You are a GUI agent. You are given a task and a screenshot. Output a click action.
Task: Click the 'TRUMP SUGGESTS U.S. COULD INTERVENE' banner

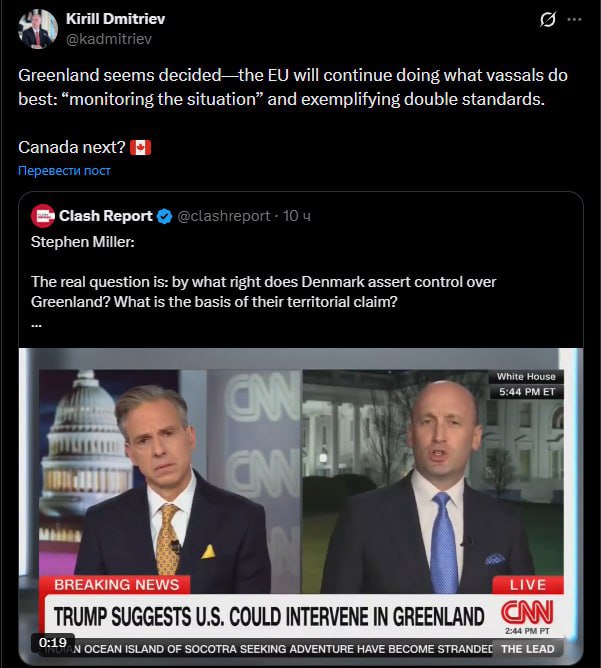tap(269, 616)
